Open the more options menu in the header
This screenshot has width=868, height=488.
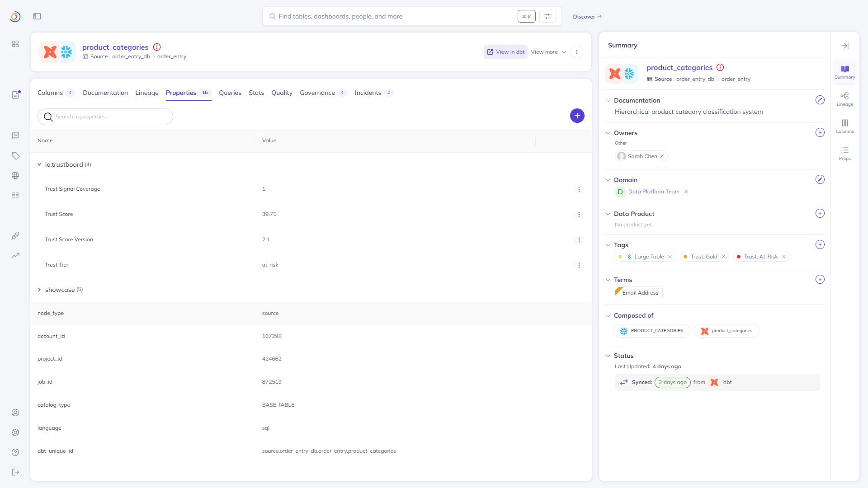tap(577, 52)
